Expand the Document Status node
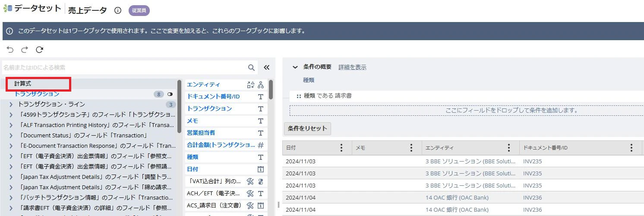This screenshot has width=644, height=216. (11, 136)
